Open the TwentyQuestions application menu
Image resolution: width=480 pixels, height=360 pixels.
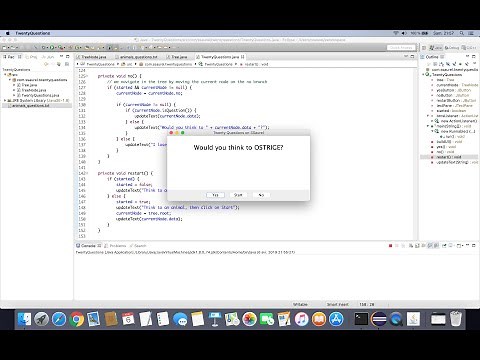point(33,33)
